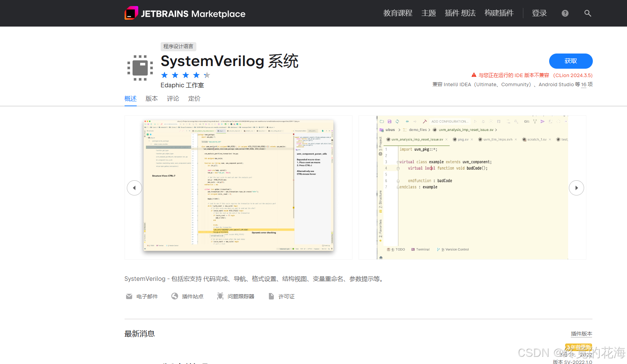Open the 问题跟踪器 link

pyautogui.click(x=241, y=296)
